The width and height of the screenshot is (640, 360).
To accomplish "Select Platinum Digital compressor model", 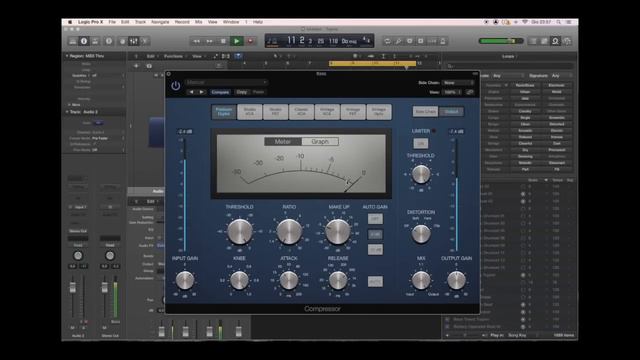I will tap(224, 112).
